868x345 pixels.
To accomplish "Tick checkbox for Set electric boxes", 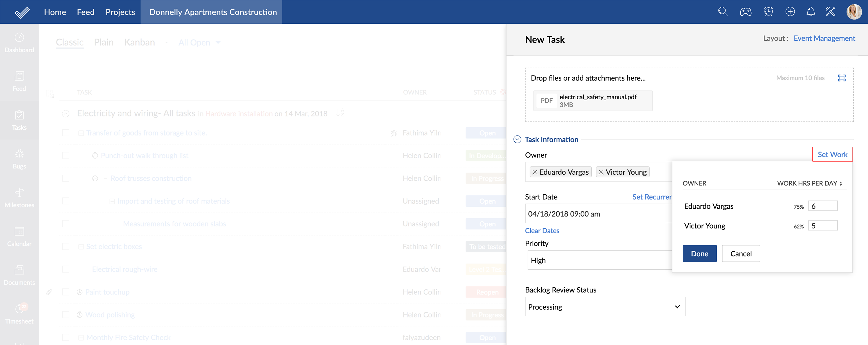I will [66, 246].
